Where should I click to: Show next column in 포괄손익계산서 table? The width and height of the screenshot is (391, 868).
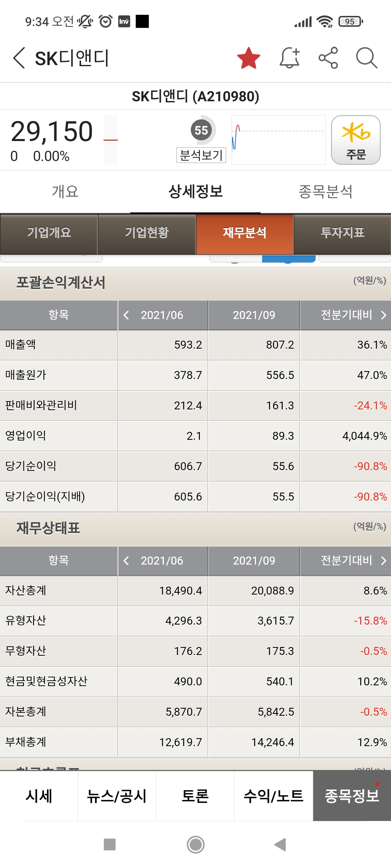(383, 315)
